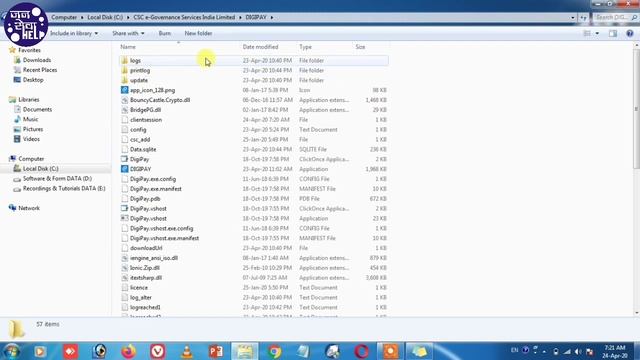This screenshot has height=360, width=640.
Task: Click the Videos library icon
Action: coord(17,139)
